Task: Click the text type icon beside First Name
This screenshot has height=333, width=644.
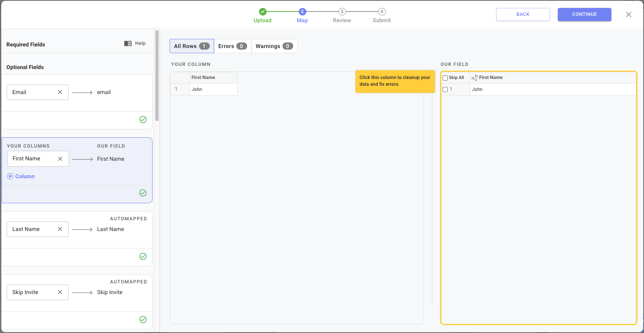Action: 474,77
